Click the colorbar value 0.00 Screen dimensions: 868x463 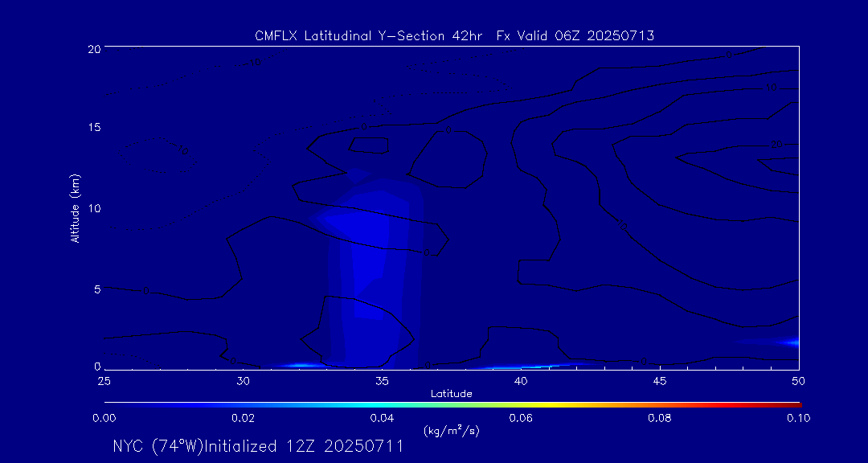point(104,418)
